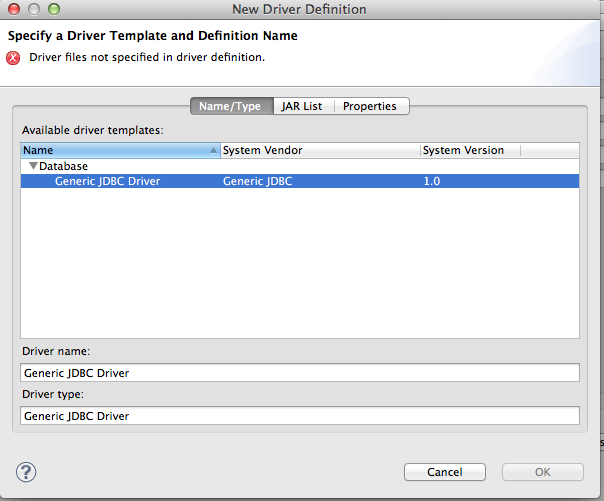604x501 pixels.
Task: Open the help question mark icon
Action: [26, 472]
